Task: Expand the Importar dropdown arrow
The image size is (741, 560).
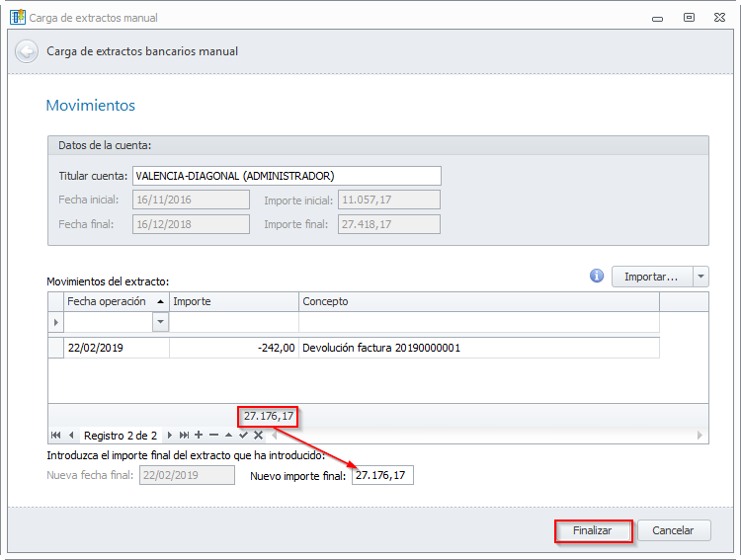Action: click(700, 277)
